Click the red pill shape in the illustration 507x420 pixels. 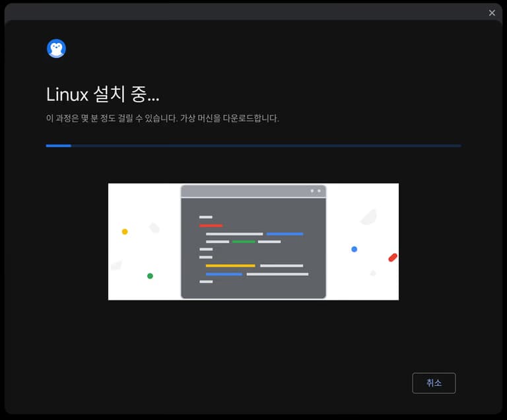[x=393, y=258]
